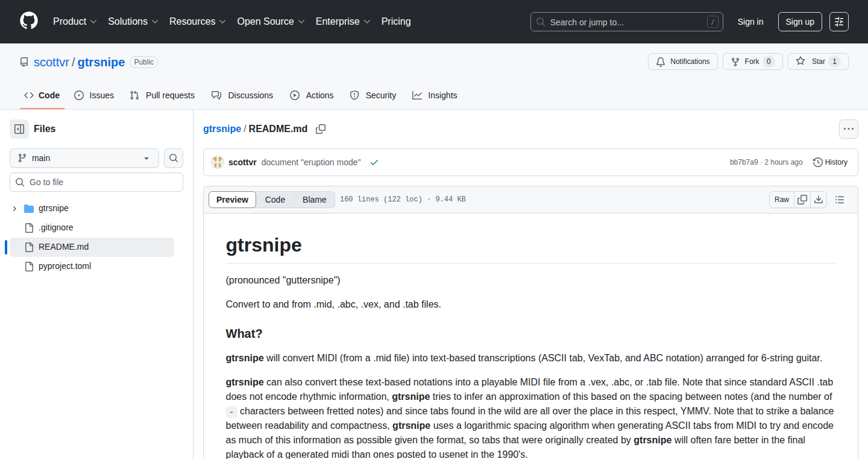Switch to the Code tab
The image size is (868, 459).
42,95
